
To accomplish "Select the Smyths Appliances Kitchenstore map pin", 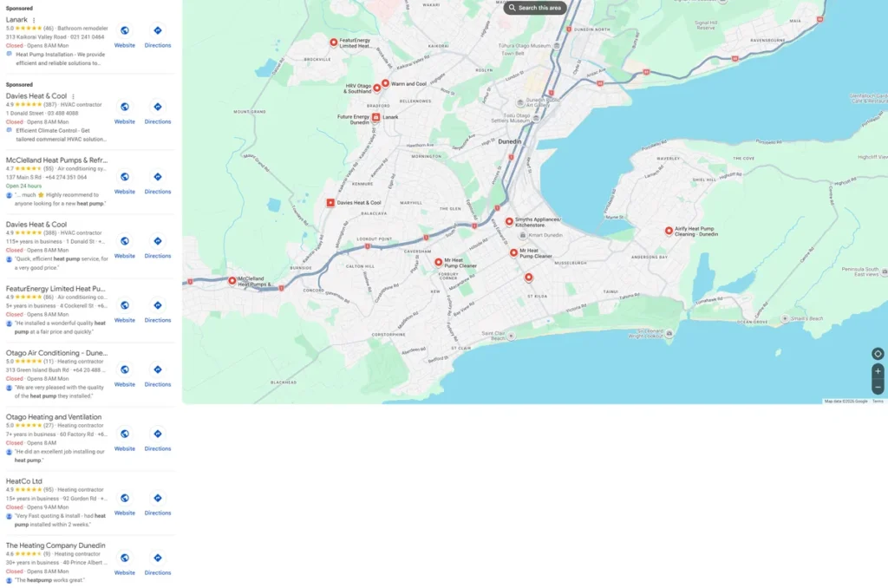I will point(509,221).
